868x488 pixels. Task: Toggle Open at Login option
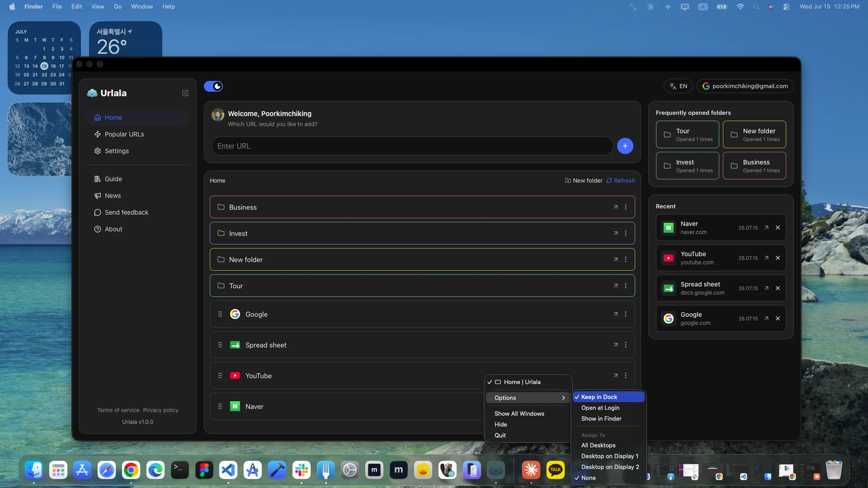(x=609, y=408)
